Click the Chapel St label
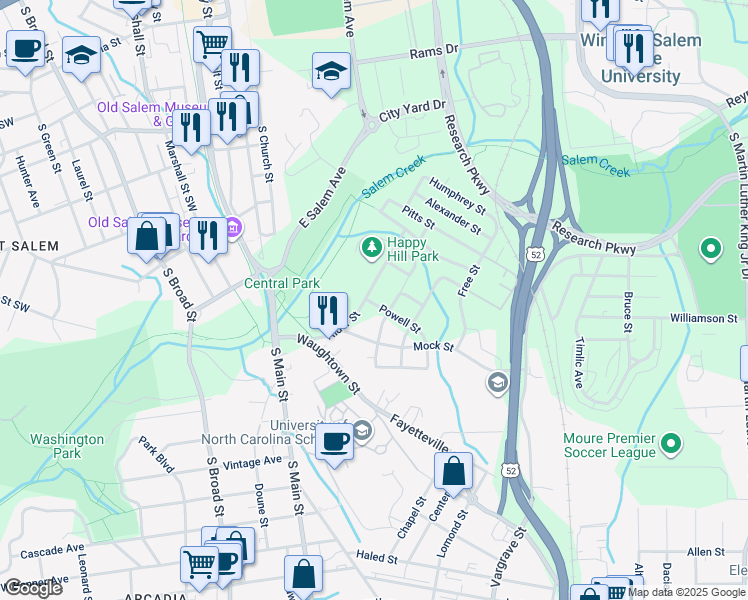Viewport: 748px width, 600px height. (x=411, y=518)
